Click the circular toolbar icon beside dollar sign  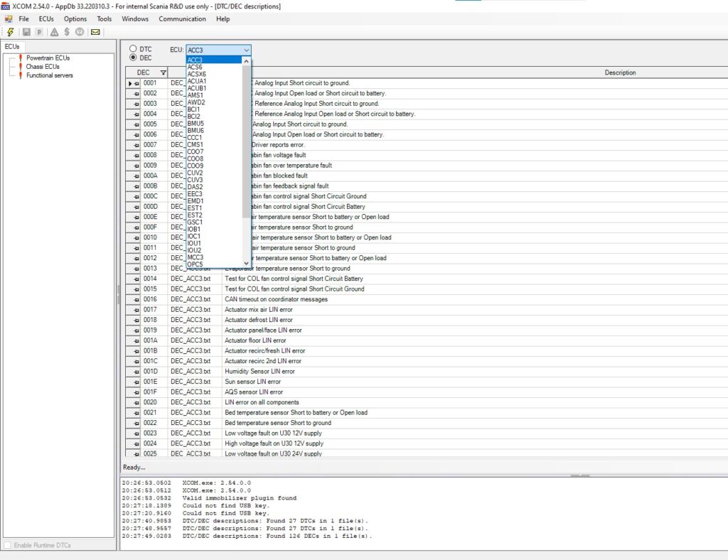80,31
